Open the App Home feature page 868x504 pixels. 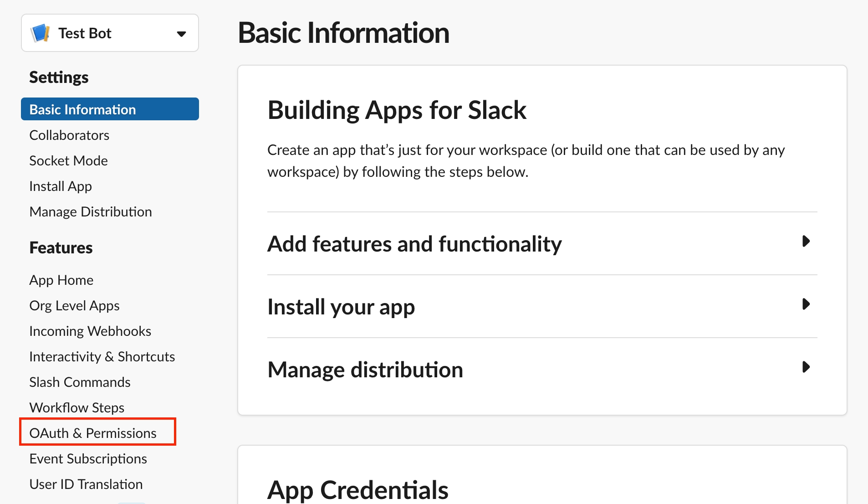[61, 280]
